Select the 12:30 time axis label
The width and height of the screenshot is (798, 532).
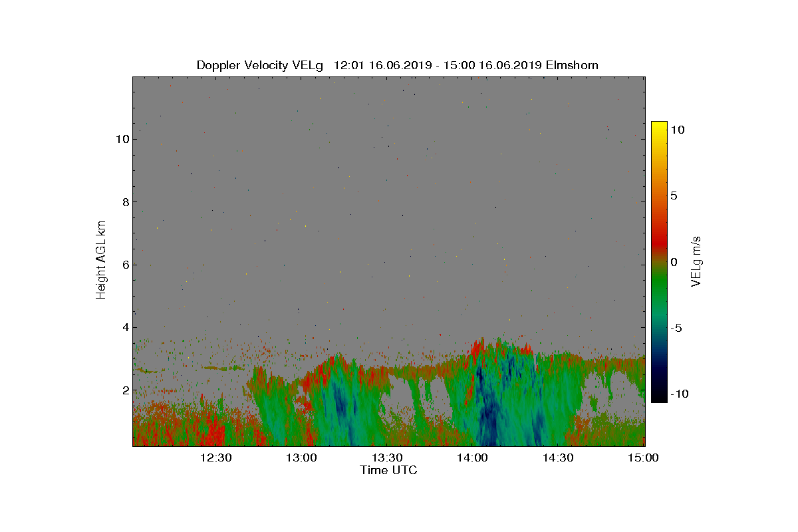pos(215,458)
